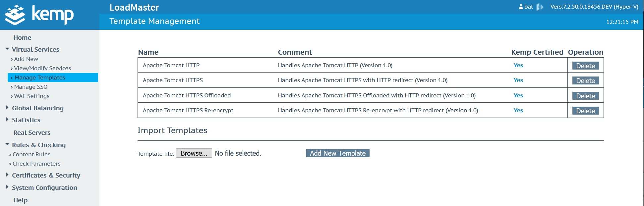The image size is (644, 206).
Task: Open the WAF Settings page
Action: (x=32, y=96)
